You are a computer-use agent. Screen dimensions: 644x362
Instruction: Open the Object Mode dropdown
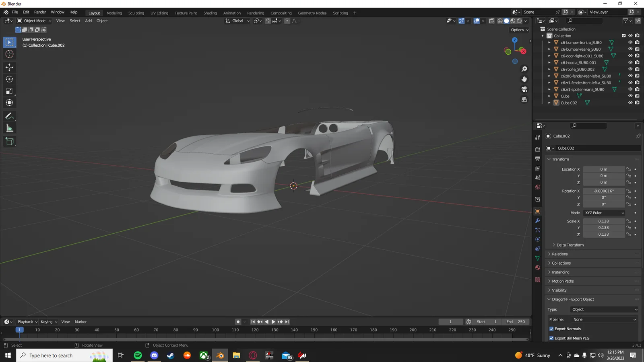pos(35,21)
